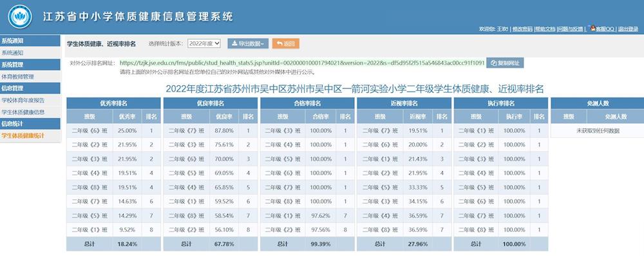Viewport: 644px width, 256px height.
Task: Click the 信息管理 sidebar section header
Action: click(30, 88)
